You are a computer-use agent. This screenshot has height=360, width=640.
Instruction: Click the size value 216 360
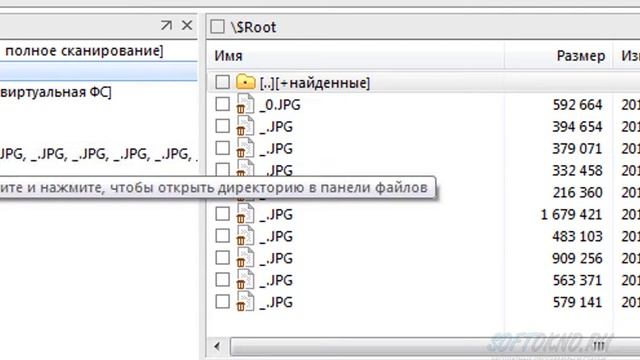578,193
